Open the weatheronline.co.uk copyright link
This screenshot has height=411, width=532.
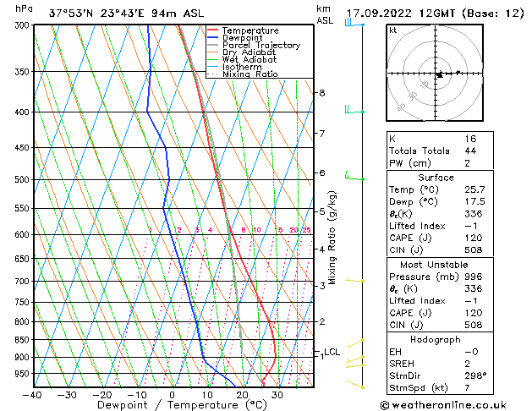tap(443, 405)
